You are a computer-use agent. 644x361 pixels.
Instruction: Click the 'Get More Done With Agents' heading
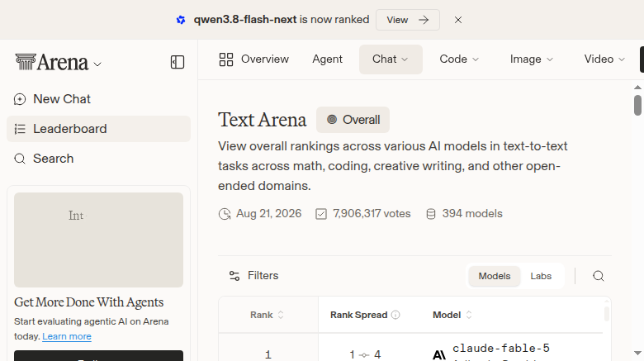click(88, 302)
